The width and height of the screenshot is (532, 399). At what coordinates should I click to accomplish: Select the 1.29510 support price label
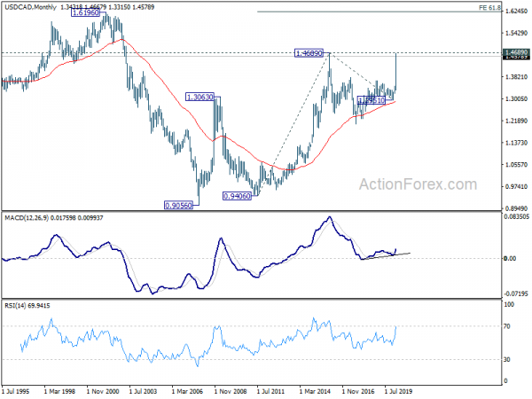(372, 100)
